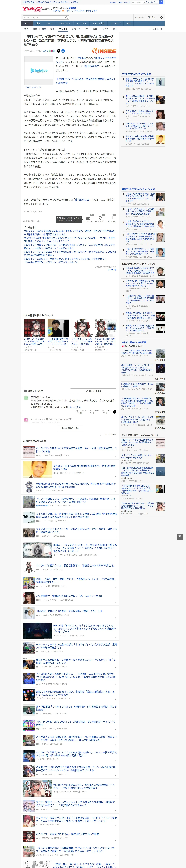Open the トップ tab

coord(27,24)
